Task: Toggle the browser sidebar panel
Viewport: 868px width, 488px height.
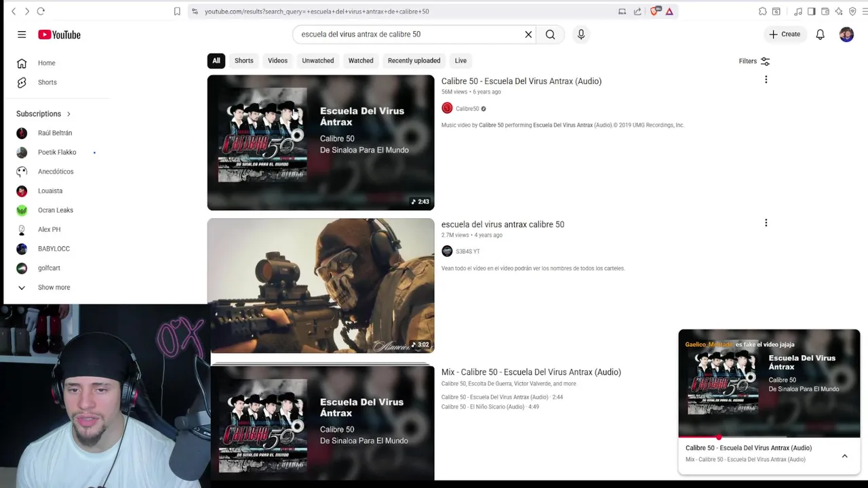Action: point(812,12)
